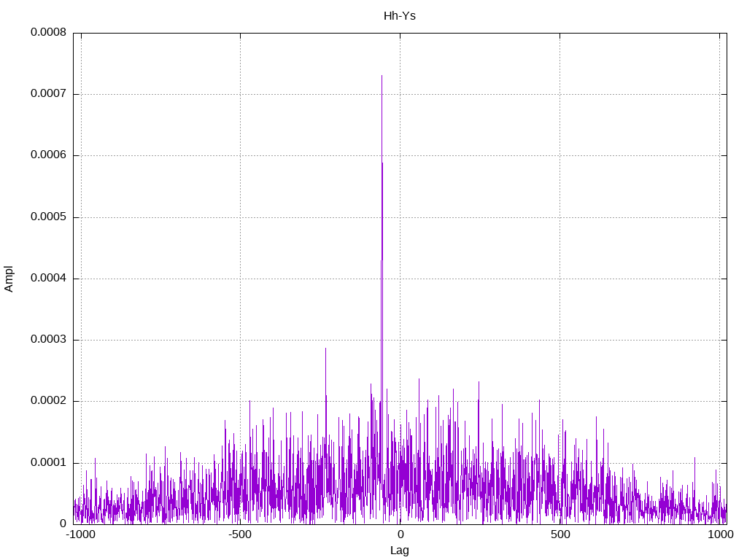
Task: Click the y-axis tick value 0.0001
Action: coord(48,463)
